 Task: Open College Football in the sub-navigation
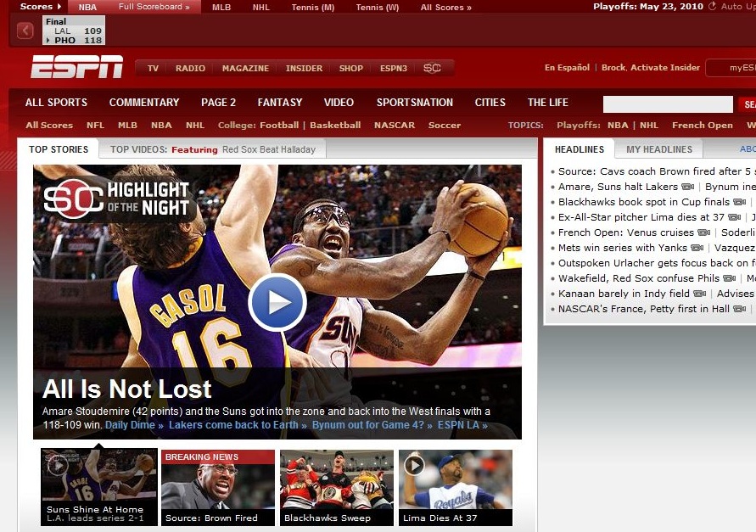[279, 125]
